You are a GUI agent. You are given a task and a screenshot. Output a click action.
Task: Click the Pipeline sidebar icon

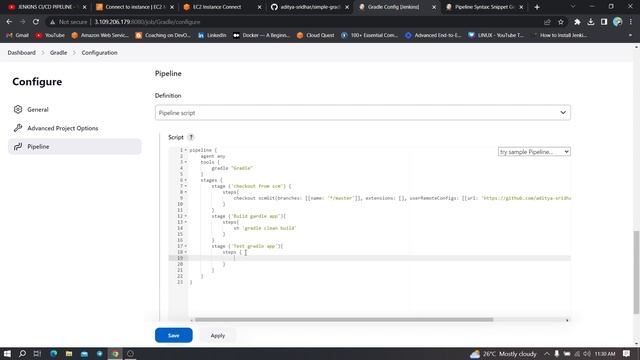pos(18,147)
